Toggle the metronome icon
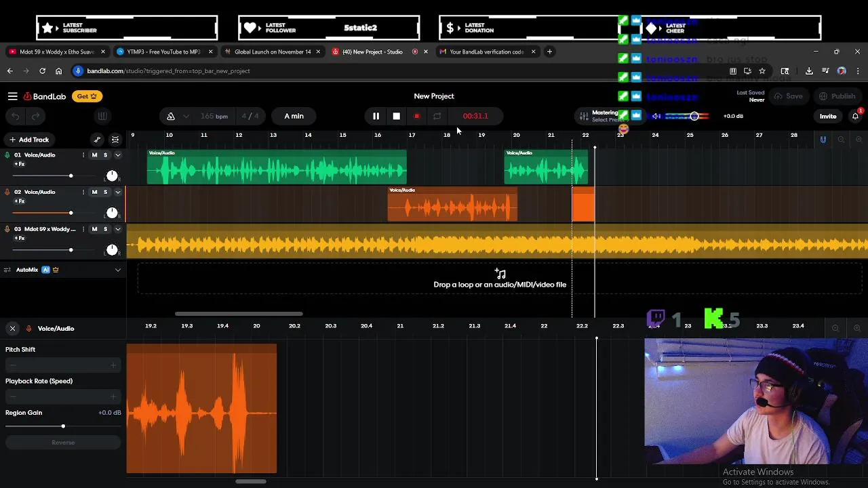 pos(171,116)
